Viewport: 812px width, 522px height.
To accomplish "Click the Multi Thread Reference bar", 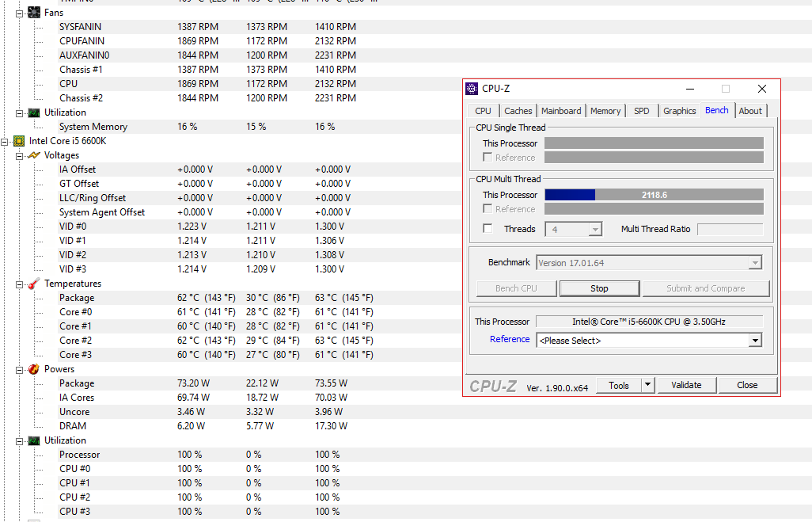I will pyautogui.click(x=654, y=209).
